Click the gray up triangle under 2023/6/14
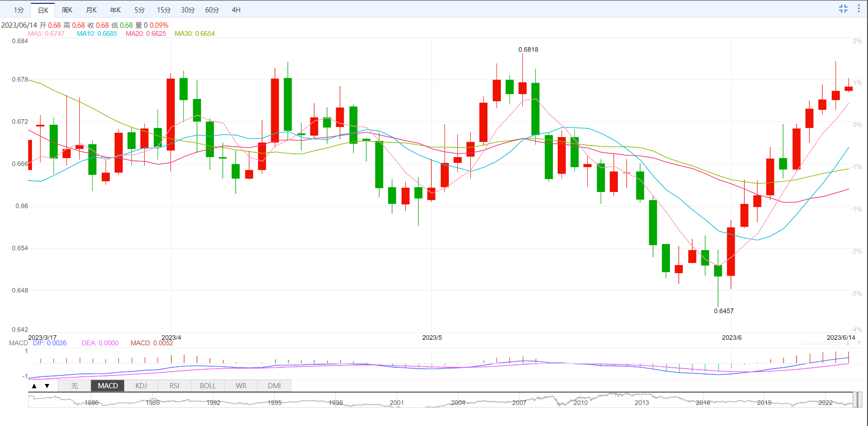Viewport: 868px width, 426px height. point(848,343)
